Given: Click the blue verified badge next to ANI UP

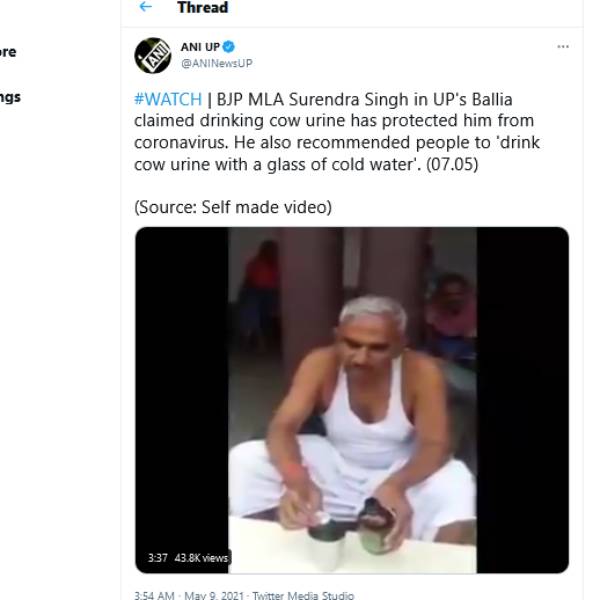Looking at the screenshot, I should [x=228, y=47].
